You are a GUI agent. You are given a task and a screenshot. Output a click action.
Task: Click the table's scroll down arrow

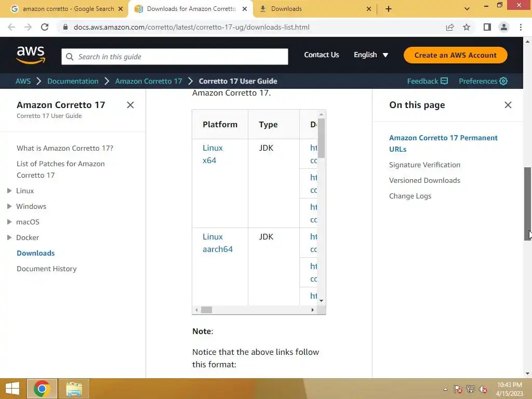coord(321,301)
